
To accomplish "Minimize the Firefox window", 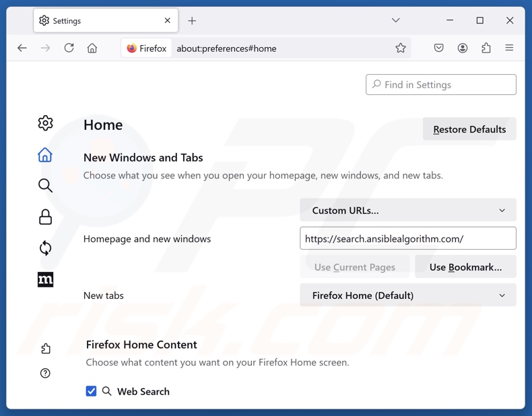I will pos(450,20).
